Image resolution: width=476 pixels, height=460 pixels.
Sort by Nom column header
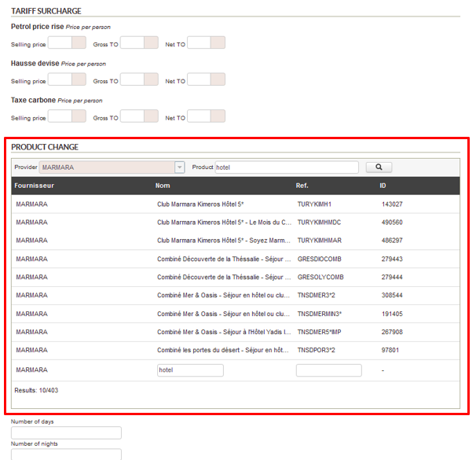click(x=163, y=186)
